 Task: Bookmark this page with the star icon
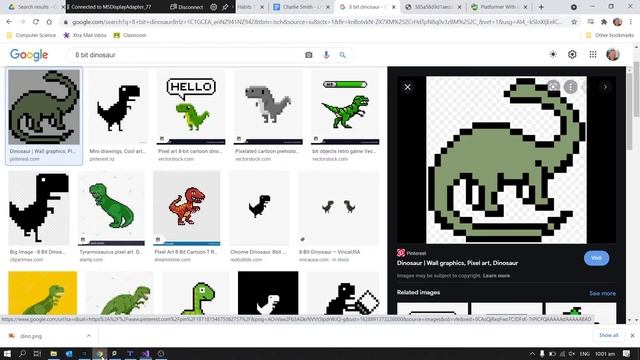[x=574, y=22]
